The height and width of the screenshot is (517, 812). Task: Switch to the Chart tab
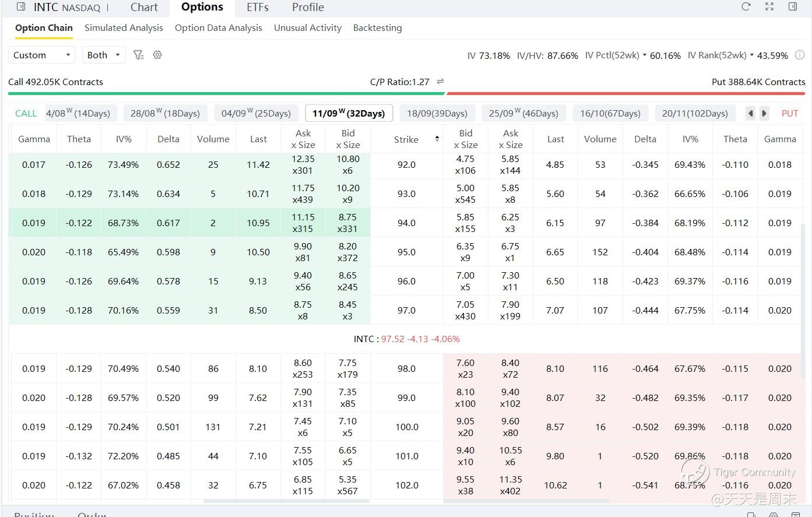pyautogui.click(x=144, y=7)
